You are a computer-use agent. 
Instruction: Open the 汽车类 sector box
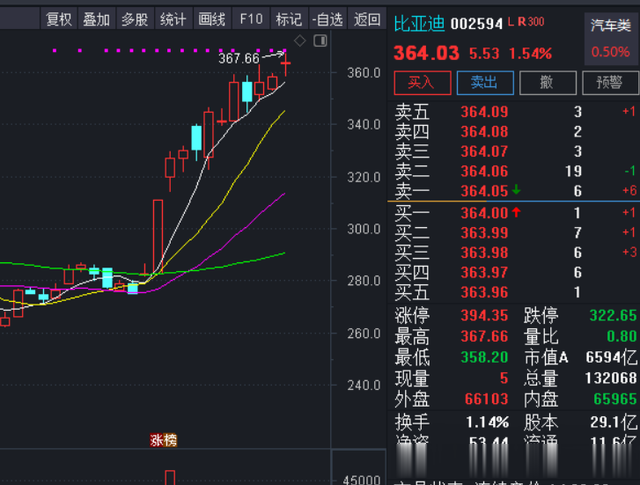click(611, 39)
